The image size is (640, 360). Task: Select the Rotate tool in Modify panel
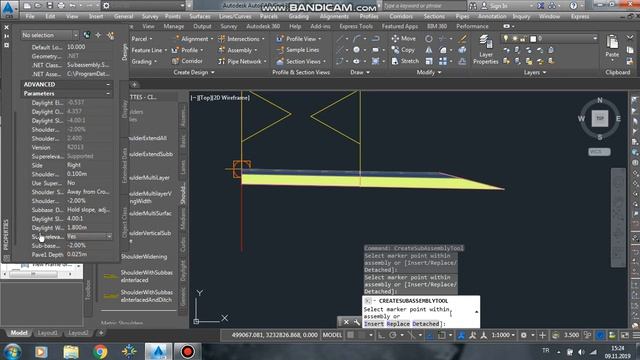point(429,39)
